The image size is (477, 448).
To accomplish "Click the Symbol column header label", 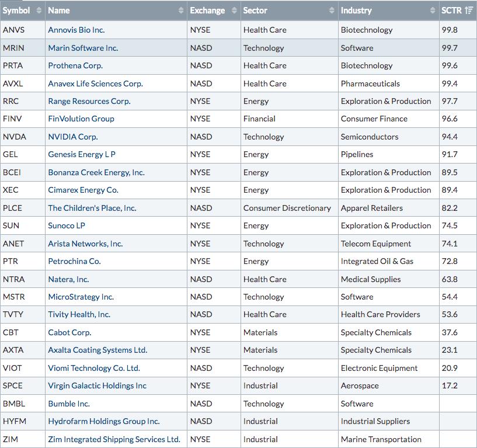I will click(x=16, y=11).
